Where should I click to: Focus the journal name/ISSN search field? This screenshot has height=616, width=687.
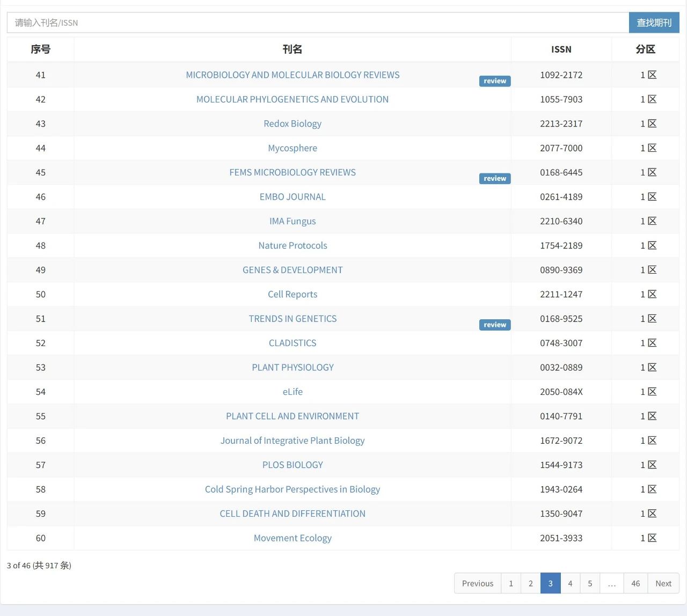[318, 23]
